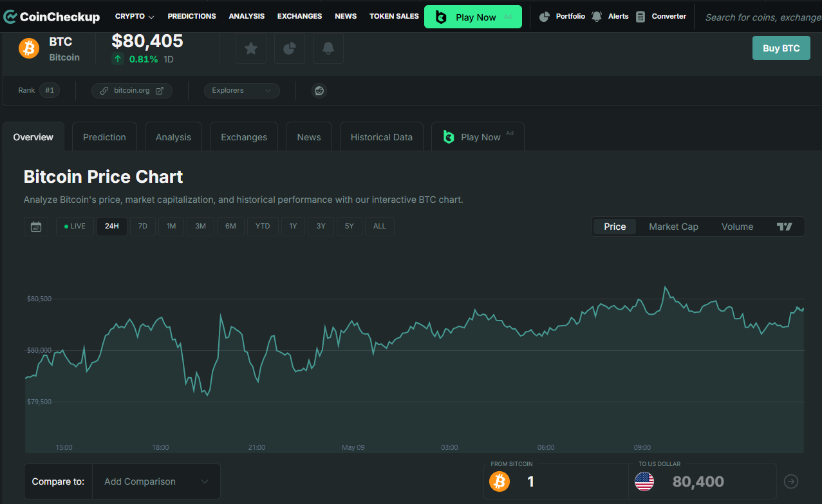Select the 1Y time range
The height and width of the screenshot is (504, 822).
click(293, 227)
